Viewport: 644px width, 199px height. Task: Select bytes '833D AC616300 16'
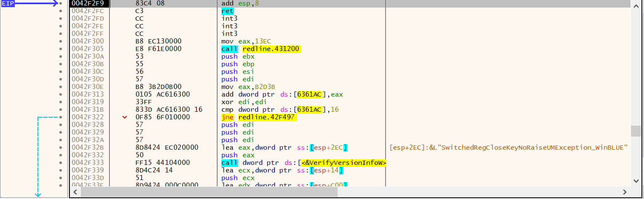(169, 110)
